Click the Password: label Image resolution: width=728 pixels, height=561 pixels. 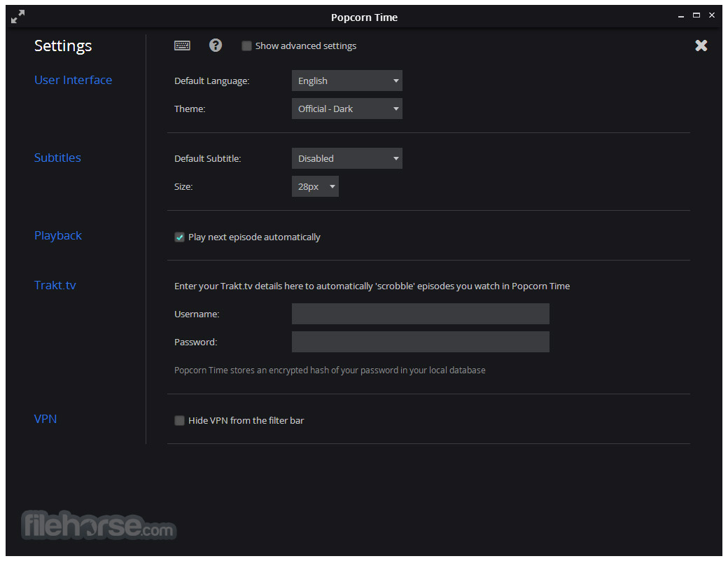(195, 342)
